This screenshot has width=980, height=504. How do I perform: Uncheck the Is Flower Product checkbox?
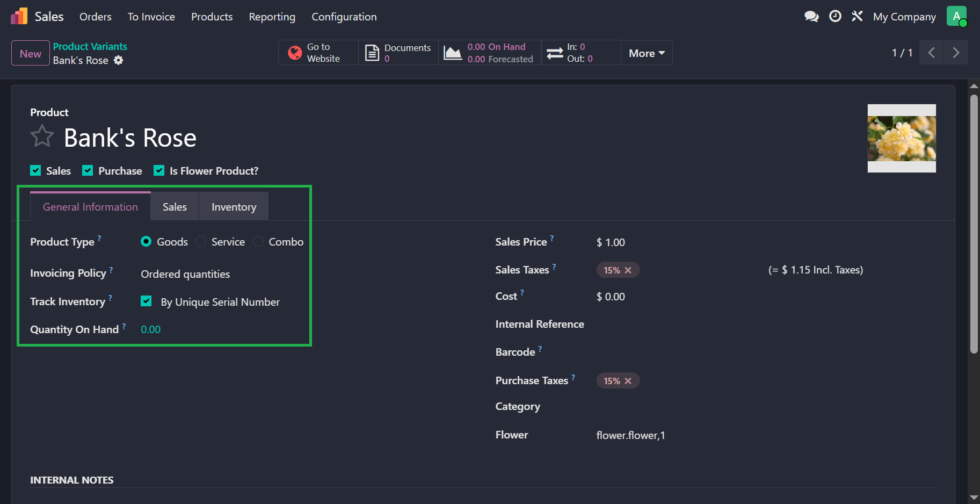tap(159, 171)
